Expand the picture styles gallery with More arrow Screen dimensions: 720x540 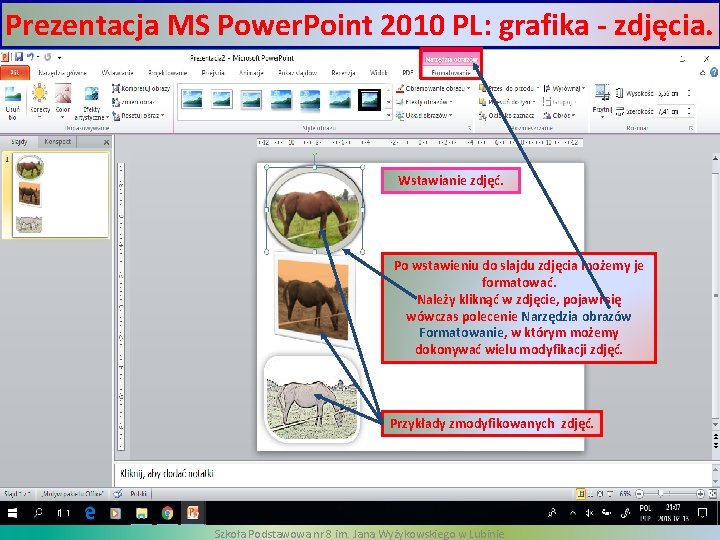[x=389, y=116]
